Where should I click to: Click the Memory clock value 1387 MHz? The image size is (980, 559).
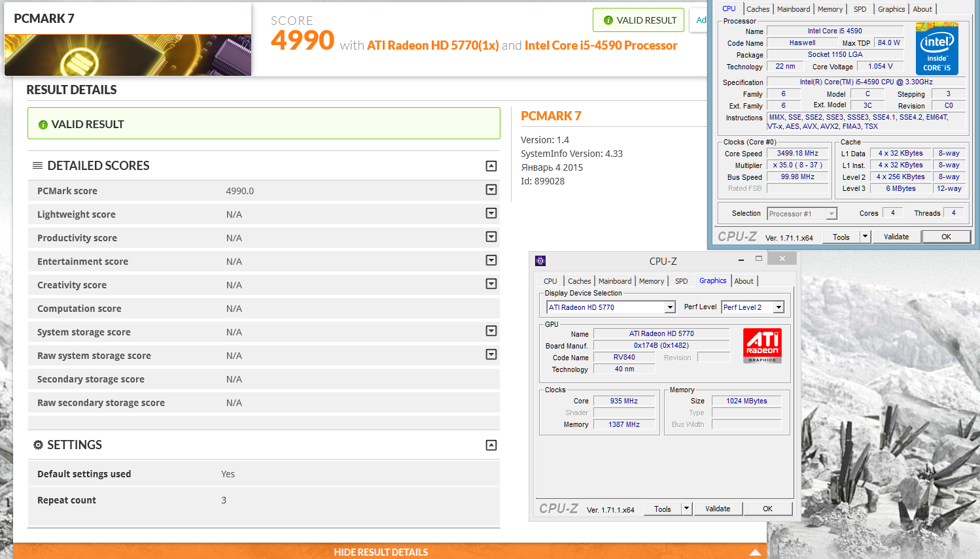click(x=623, y=424)
